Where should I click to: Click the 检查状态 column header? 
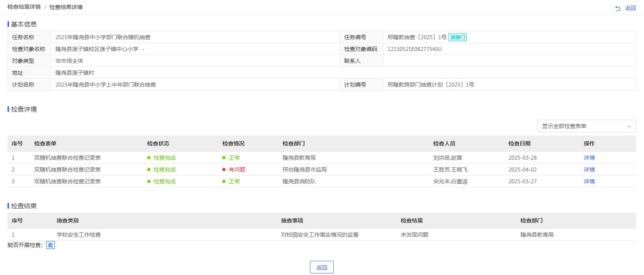[x=158, y=143]
